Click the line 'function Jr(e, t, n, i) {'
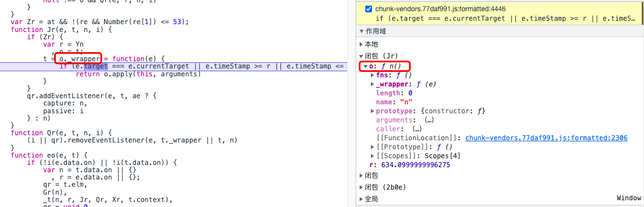The width and height of the screenshot is (644, 207). click(x=62, y=30)
